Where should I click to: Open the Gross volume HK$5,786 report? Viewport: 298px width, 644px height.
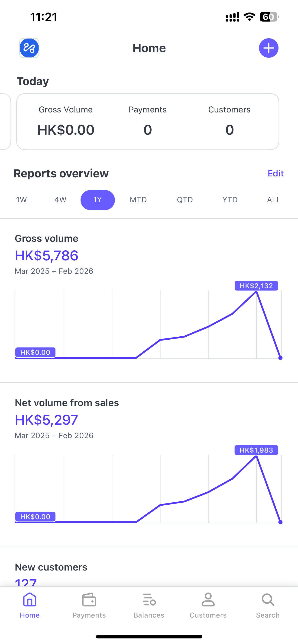pos(47,255)
